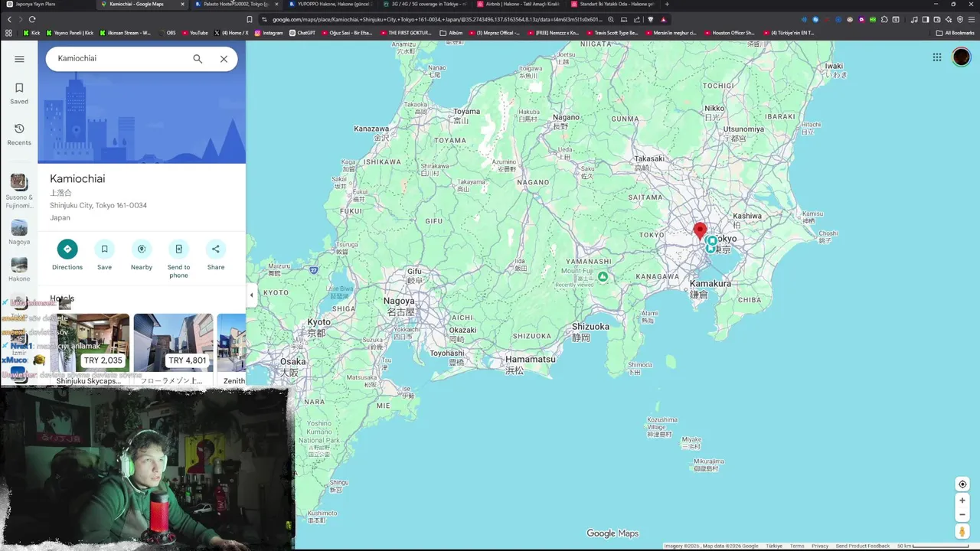Open the Albüm bookmarks folder
Viewport: 980px width, 551px height.
point(452,33)
